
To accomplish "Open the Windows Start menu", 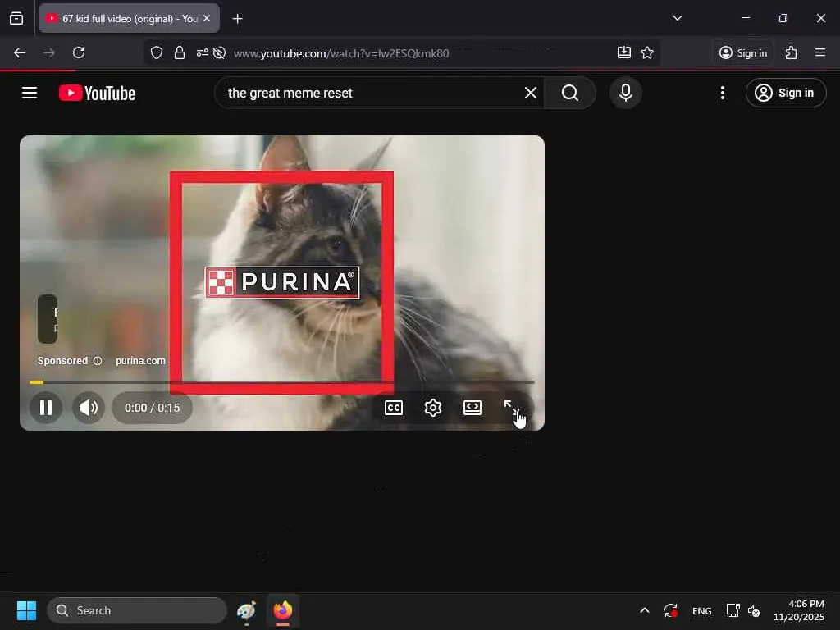I will pyautogui.click(x=26, y=610).
